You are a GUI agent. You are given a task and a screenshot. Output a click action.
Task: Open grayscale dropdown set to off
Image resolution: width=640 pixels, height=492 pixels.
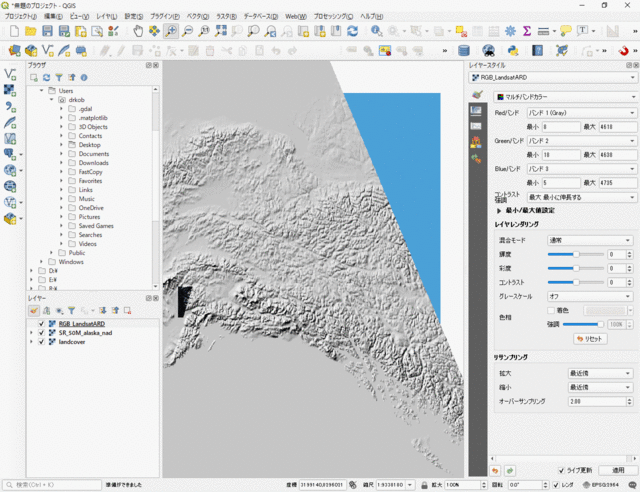590,296
